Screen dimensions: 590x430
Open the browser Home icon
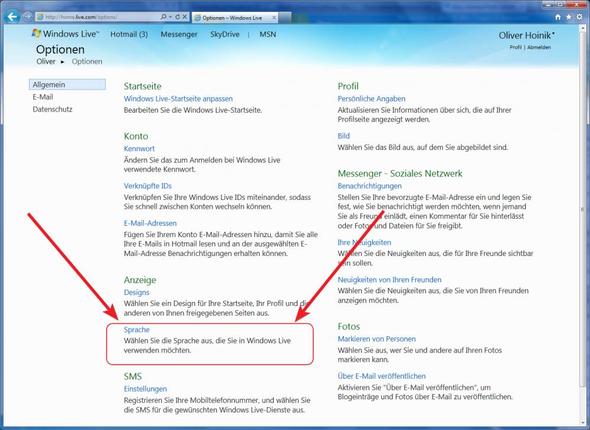coord(558,17)
